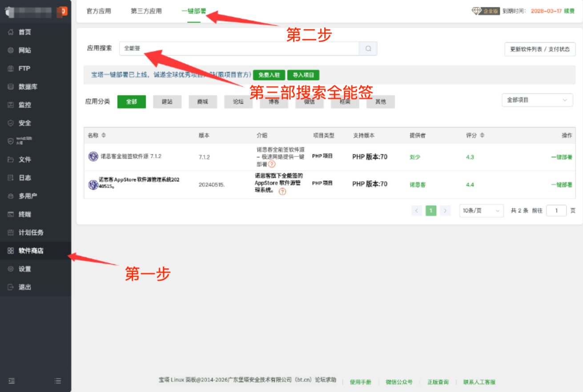Select the 博客 category filter
Viewport: 583px width, 392px height.
(274, 102)
